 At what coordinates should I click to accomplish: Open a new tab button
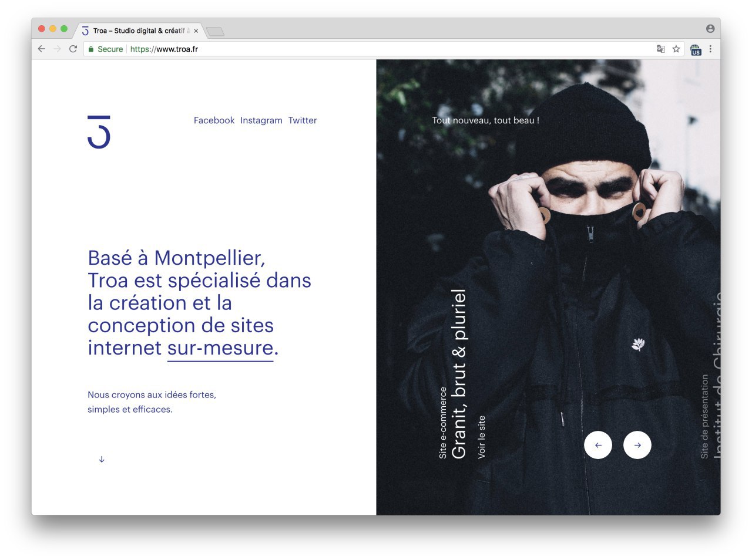216,32
